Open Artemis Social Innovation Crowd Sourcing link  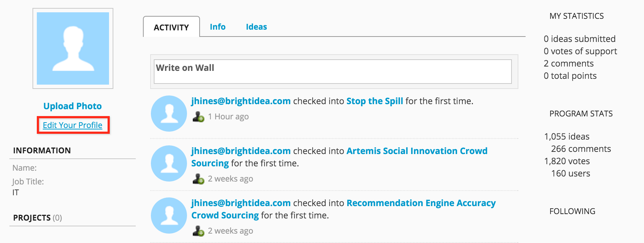[339, 157]
